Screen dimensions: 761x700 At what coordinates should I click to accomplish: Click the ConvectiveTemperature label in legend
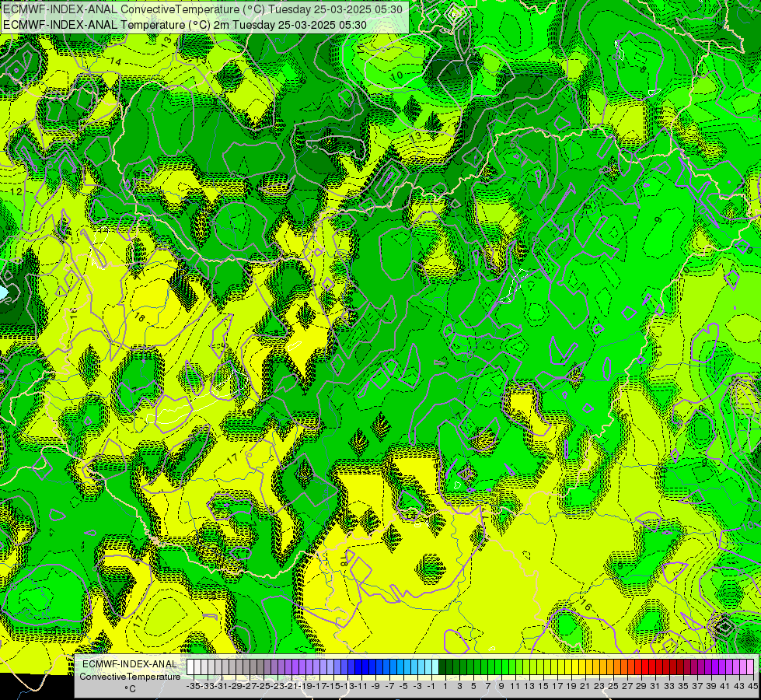[x=130, y=676]
